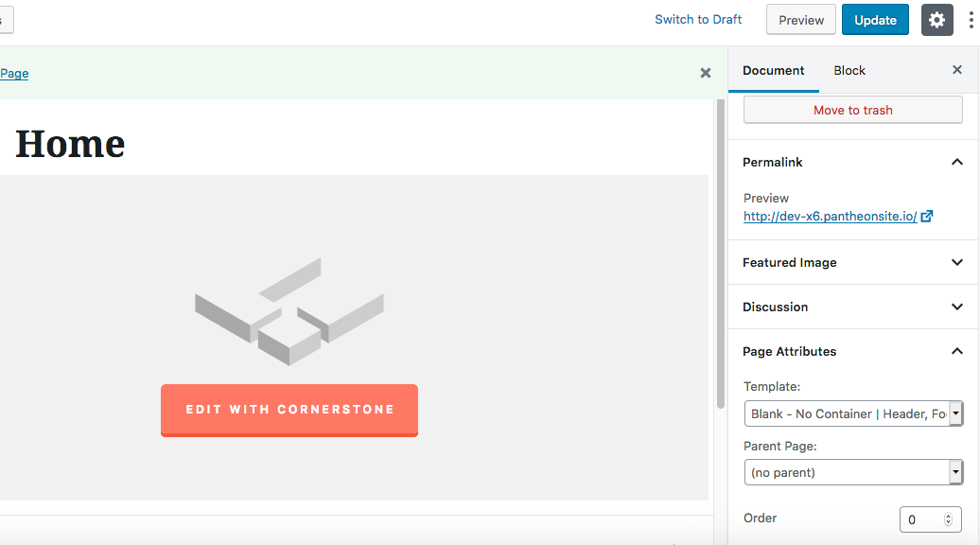Dismiss the green notice with the X icon
980x545 pixels.
(706, 73)
